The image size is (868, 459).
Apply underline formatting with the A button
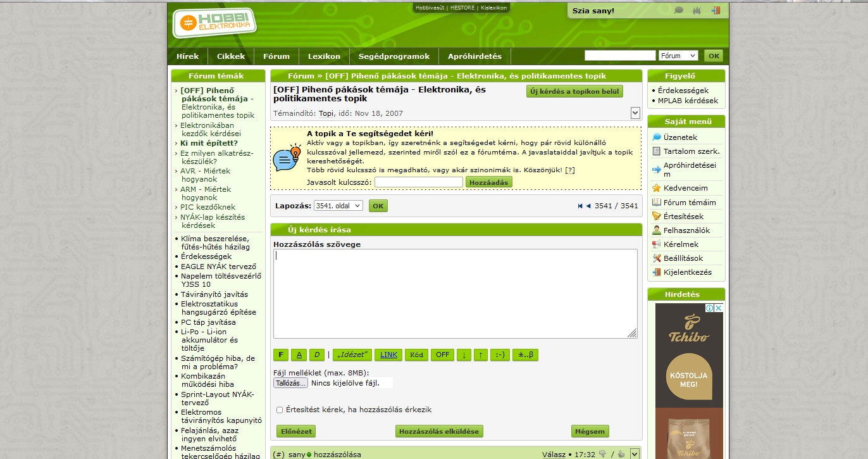pyautogui.click(x=299, y=355)
